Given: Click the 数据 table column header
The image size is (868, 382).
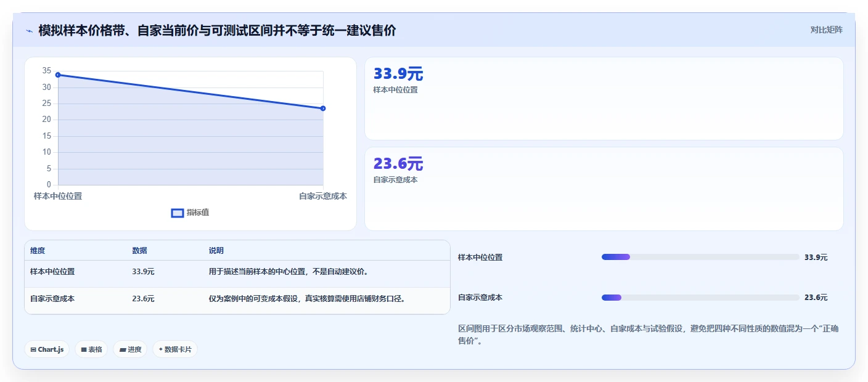Looking at the screenshot, I should pyautogui.click(x=139, y=251).
